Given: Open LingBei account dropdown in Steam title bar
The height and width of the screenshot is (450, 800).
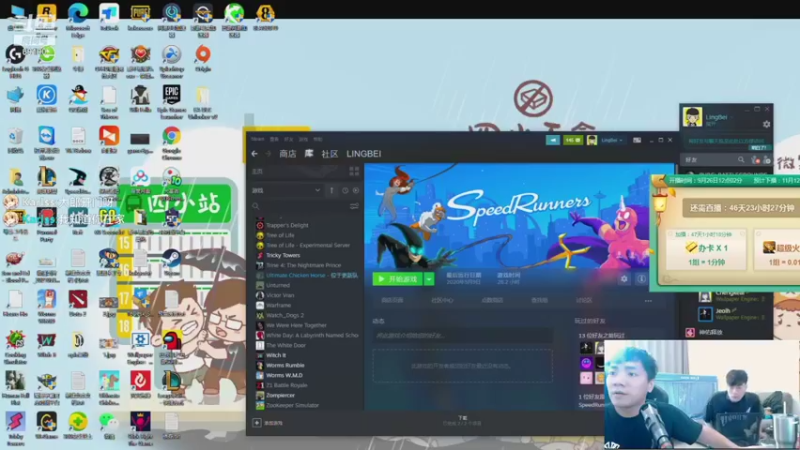Looking at the screenshot, I should coord(611,140).
